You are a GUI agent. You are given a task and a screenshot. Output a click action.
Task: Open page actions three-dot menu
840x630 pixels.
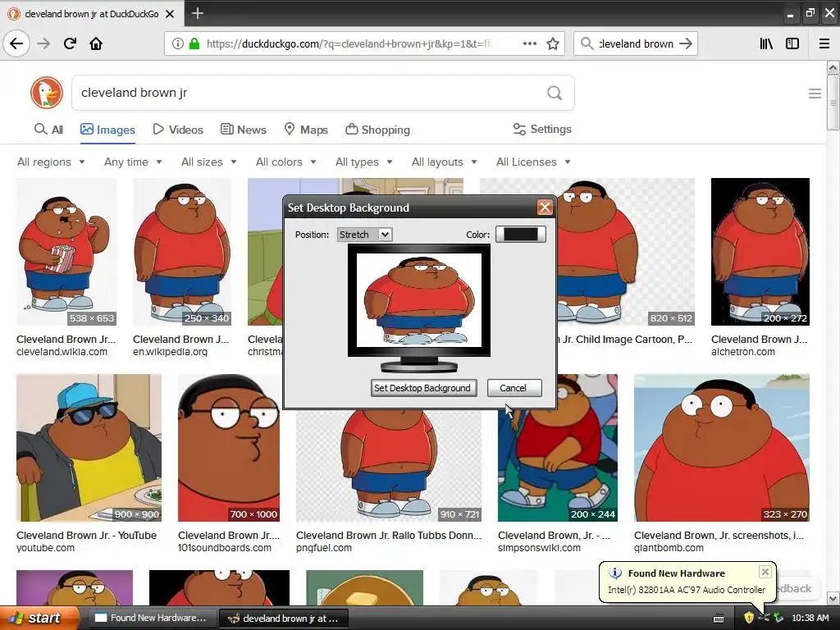[x=529, y=43]
